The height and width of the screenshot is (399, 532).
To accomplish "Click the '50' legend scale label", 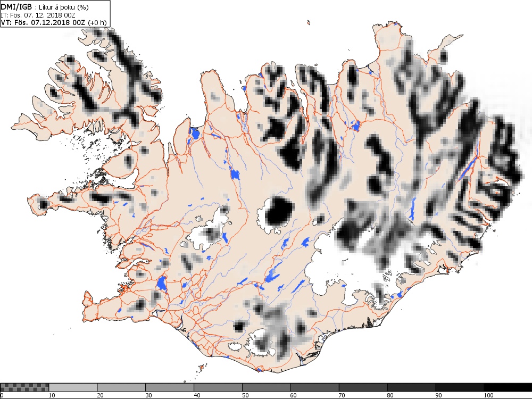I will pos(245,395).
